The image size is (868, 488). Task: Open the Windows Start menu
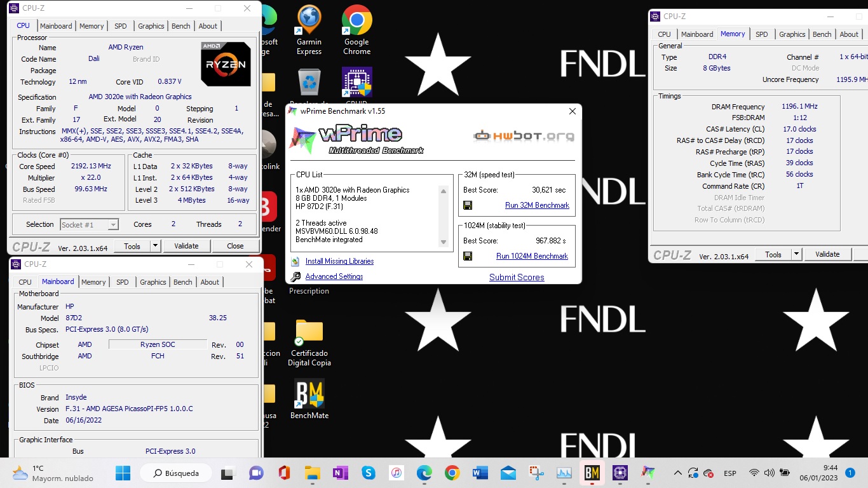coord(123,473)
